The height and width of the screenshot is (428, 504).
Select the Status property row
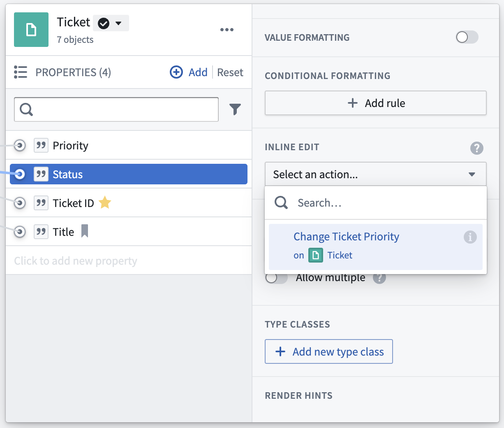(x=129, y=174)
